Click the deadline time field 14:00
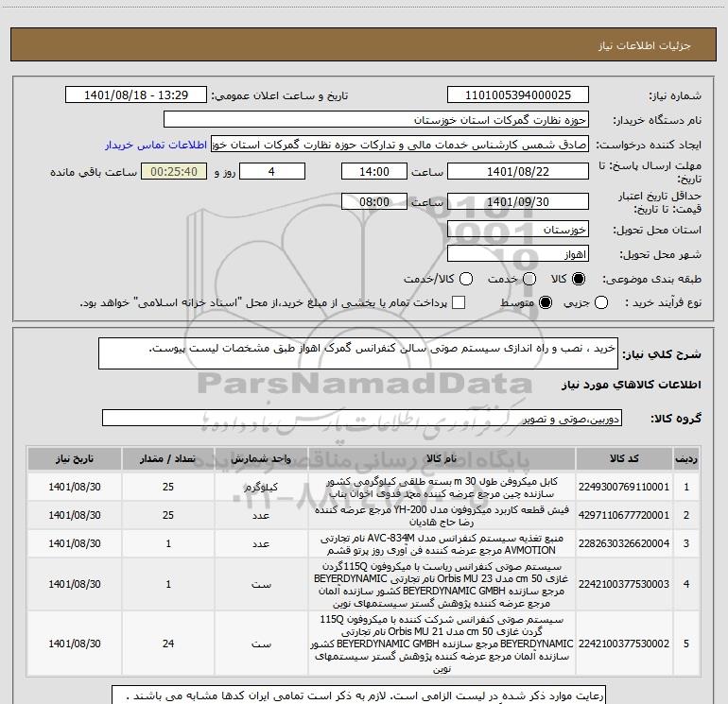 click(x=374, y=171)
